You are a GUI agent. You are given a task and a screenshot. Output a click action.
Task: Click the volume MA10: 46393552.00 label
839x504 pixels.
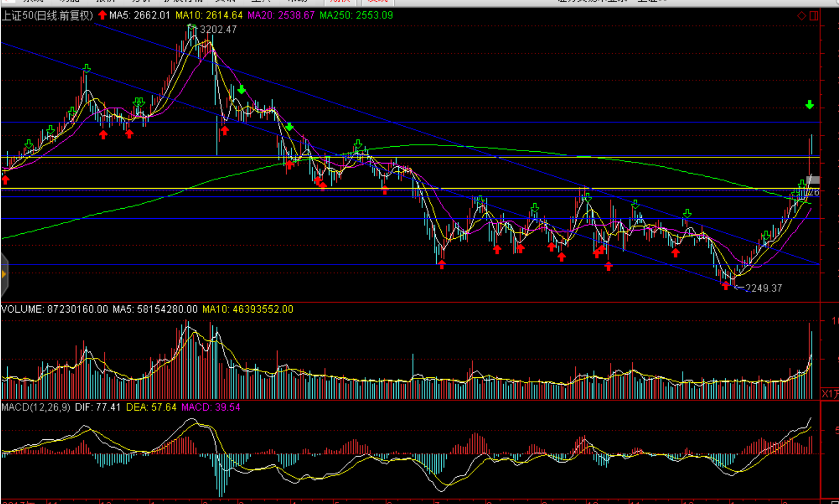[247, 309]
